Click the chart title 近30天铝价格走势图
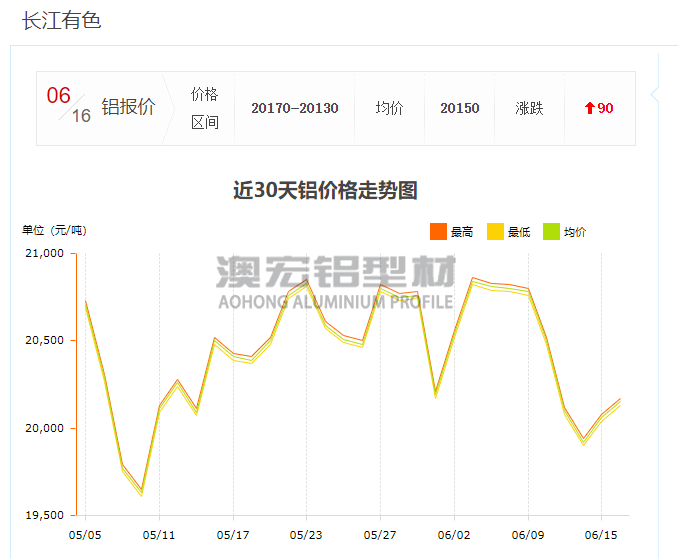 tap(325, 190)
